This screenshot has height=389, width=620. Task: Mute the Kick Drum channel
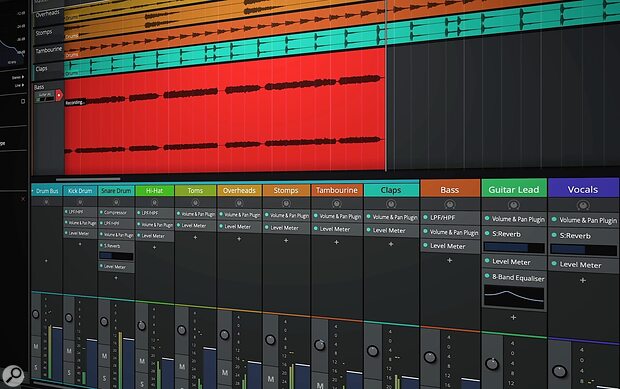69,351
